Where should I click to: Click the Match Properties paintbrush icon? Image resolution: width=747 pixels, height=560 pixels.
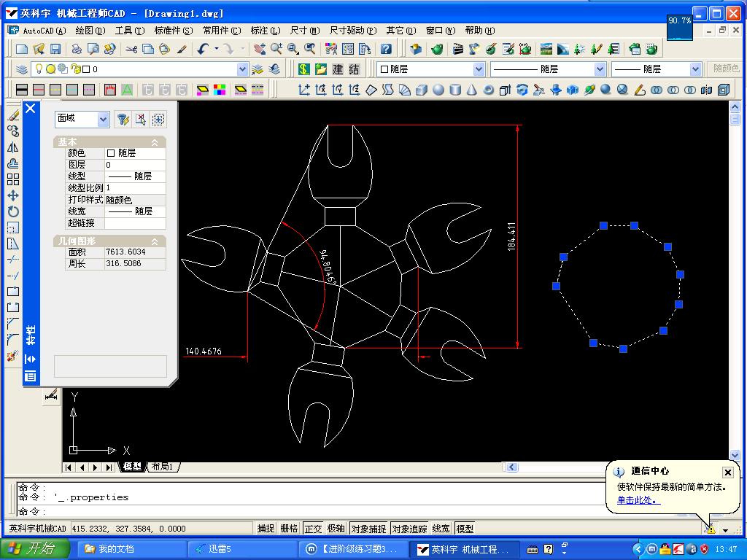tap(182, 49)
